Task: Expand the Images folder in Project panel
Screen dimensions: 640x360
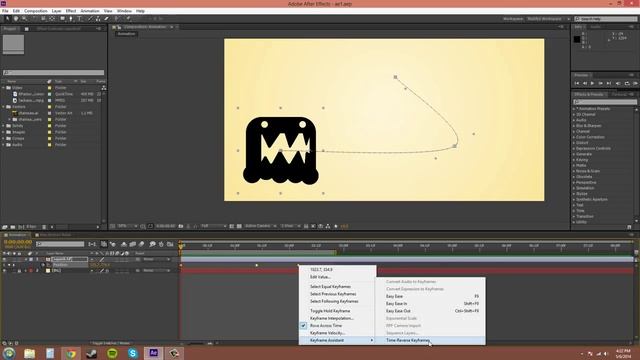Action: tap(4, 132)
